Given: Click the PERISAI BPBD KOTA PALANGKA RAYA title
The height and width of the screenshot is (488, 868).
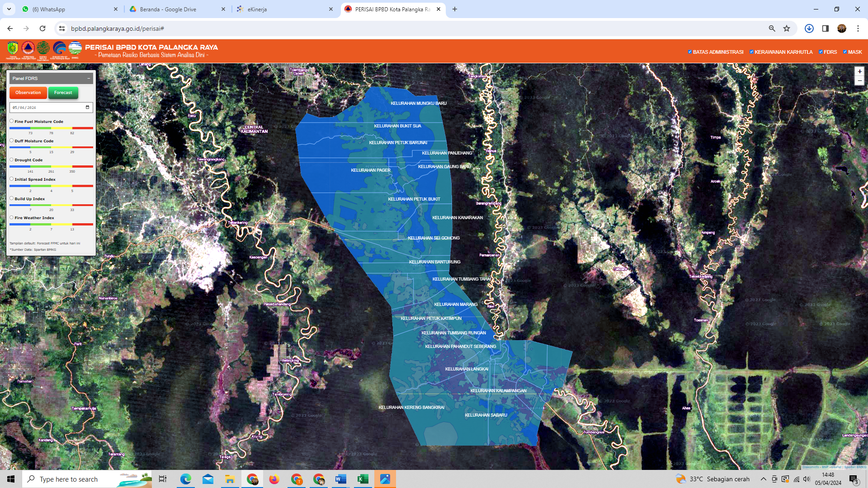Looking at the screenshot, I should tap(151, 47).
